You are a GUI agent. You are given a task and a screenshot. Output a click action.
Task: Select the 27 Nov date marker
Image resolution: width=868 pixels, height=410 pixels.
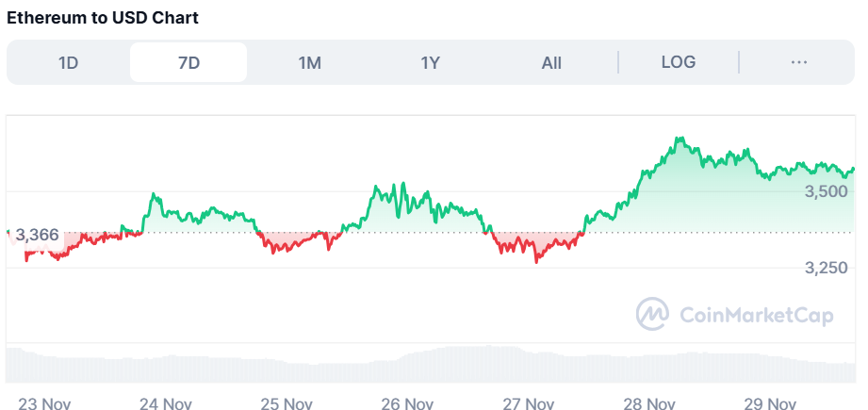coord(529,403)
